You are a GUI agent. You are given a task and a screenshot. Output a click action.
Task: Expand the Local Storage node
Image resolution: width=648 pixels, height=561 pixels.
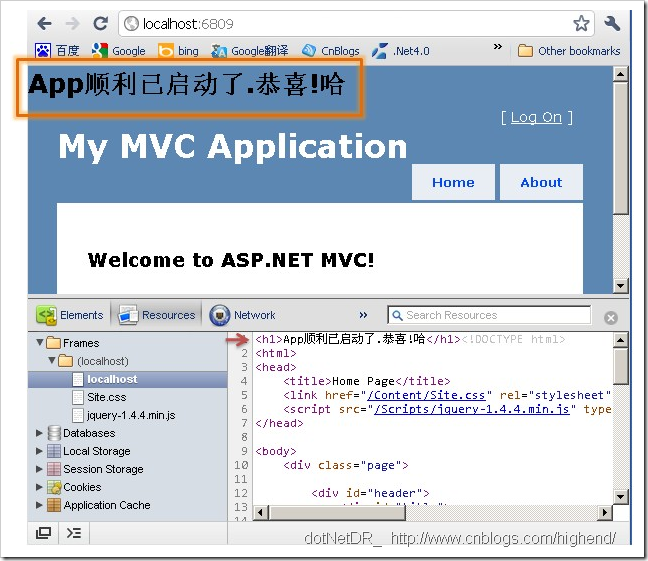(x=39, y=451)
